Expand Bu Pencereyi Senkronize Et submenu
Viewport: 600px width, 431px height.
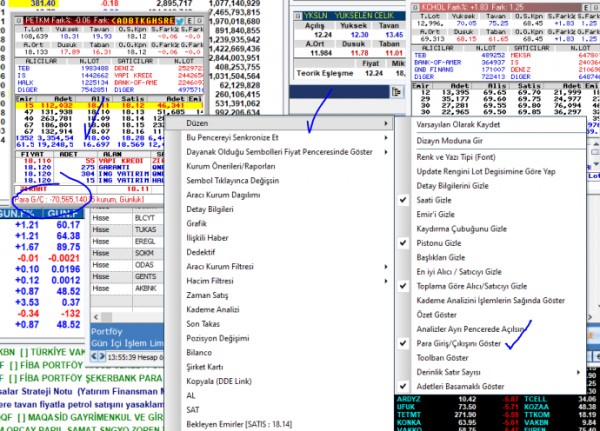[x=278, y=137]
